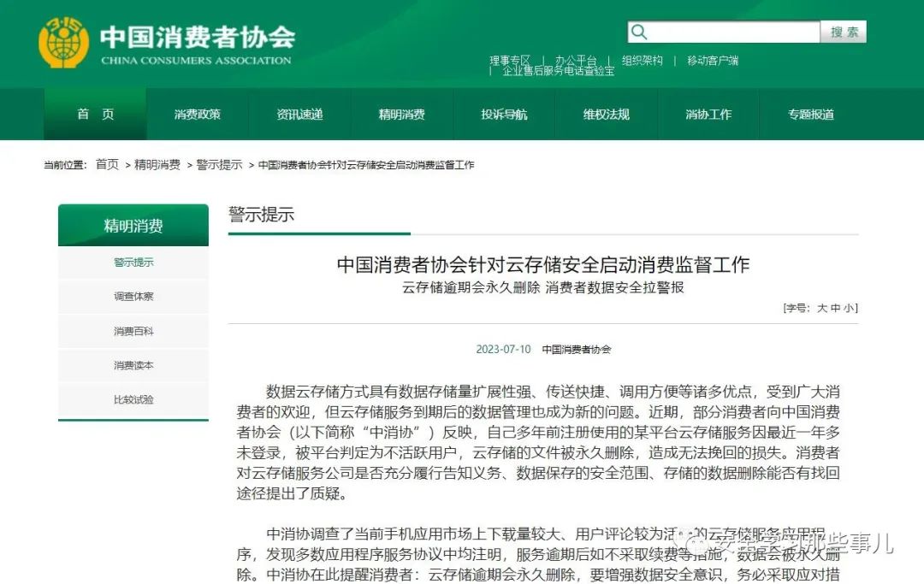924x584 pixels.
Task: Go to 首页 in the navigation bar
Action: click(95, 115)
